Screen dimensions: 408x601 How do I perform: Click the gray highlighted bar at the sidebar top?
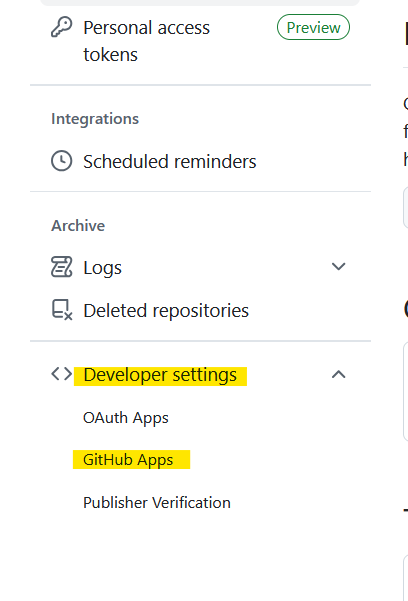pyautogui.click(x=200, y=3)
